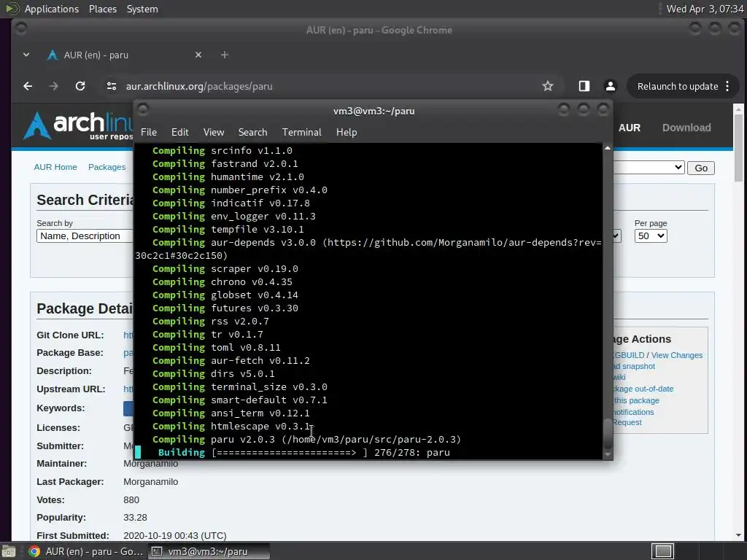The image size is (747, 560).
Task: Open the Applications menu
Action: 52,9
